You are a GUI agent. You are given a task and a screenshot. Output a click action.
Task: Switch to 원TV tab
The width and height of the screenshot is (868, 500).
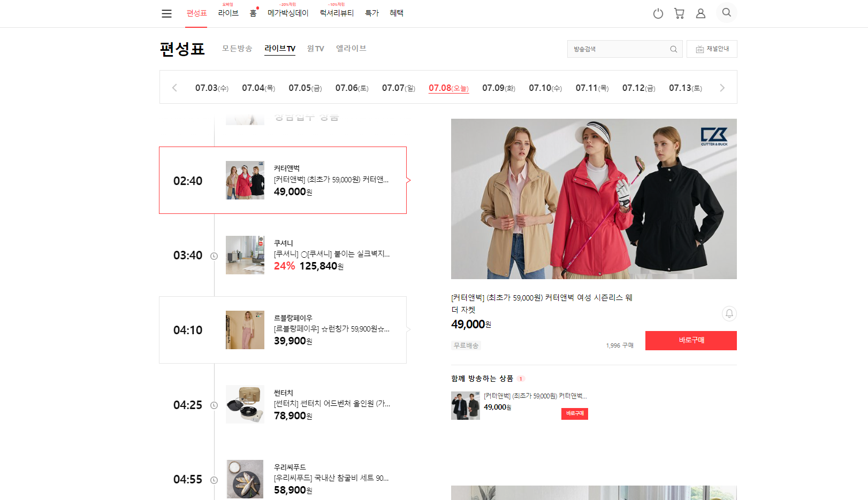point(316,49)
